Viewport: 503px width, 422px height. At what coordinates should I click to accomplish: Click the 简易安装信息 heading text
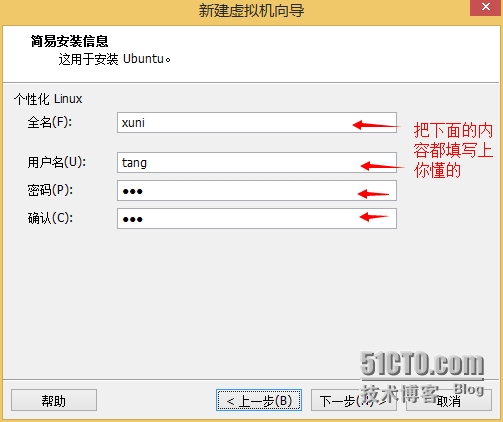70,41
